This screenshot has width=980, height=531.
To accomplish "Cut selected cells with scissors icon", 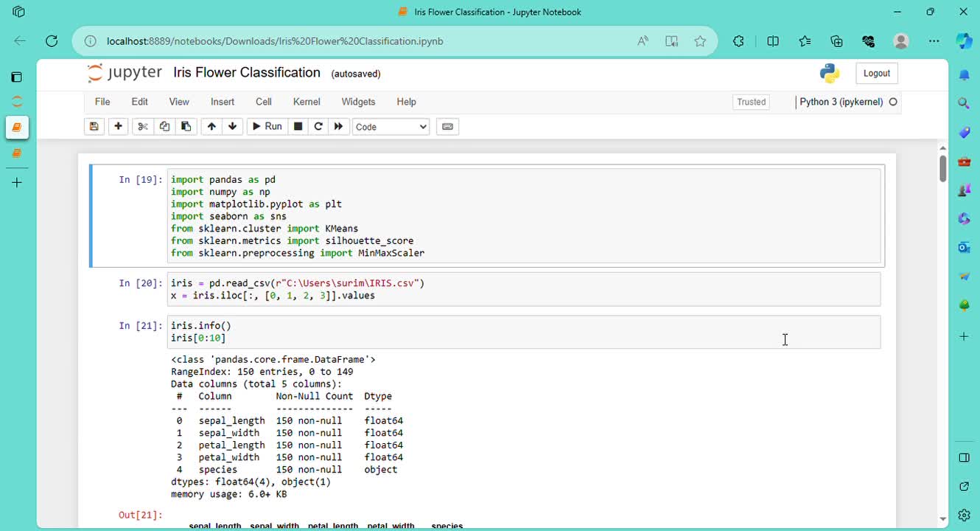I will (x=143, y=127).
